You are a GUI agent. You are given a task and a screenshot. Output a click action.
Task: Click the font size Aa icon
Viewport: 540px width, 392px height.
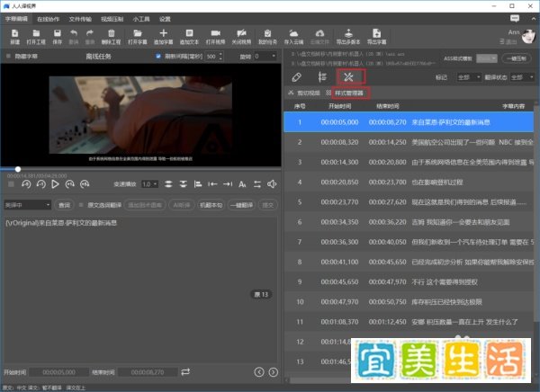tap(242, 184)
